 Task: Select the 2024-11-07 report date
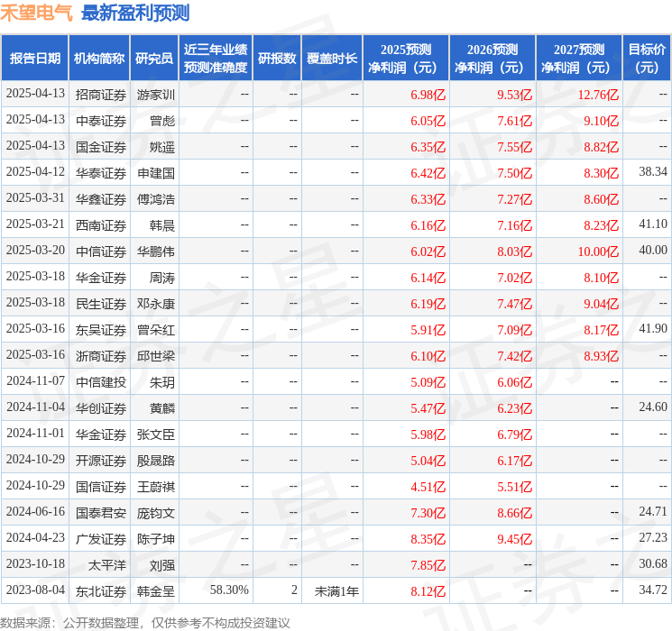tap(35, 380)
